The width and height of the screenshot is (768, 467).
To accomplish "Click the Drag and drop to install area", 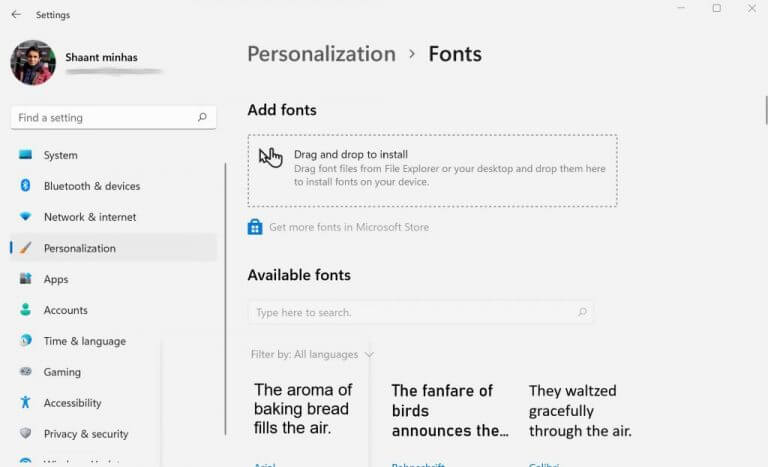I will pyautogui.click(x=432, y=171).
